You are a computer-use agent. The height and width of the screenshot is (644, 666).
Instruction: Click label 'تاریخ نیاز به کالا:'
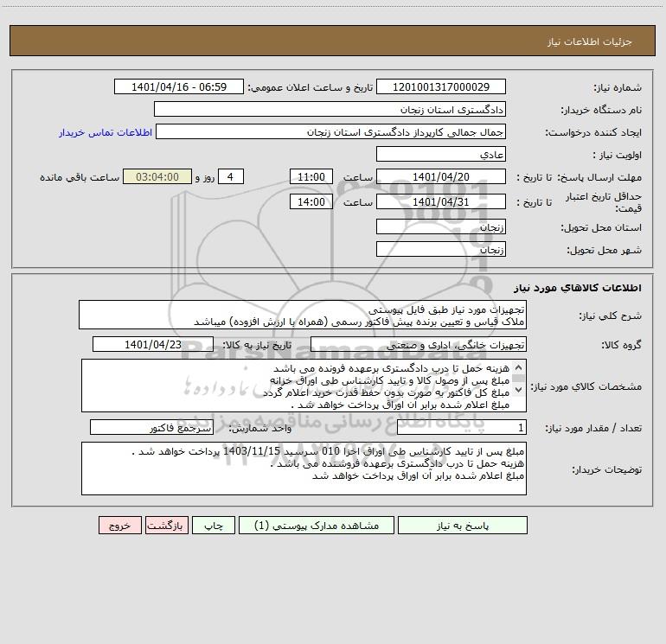point(257,345)
